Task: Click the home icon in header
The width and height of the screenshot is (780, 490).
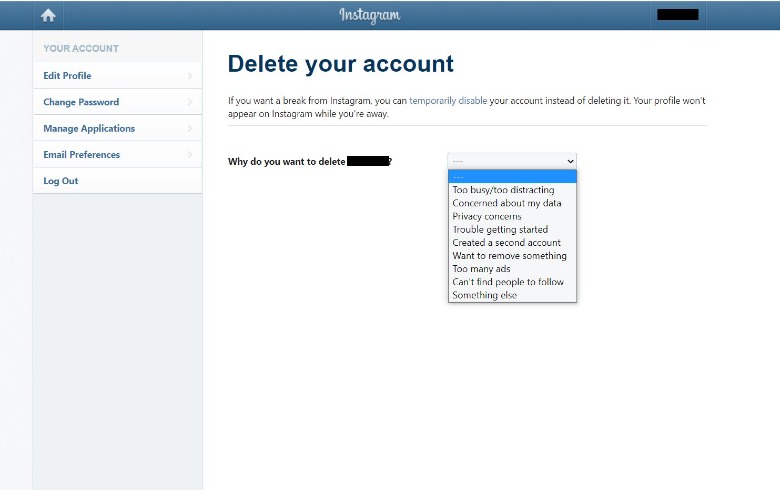Action: pyautogui.click(x=48, y=15)
